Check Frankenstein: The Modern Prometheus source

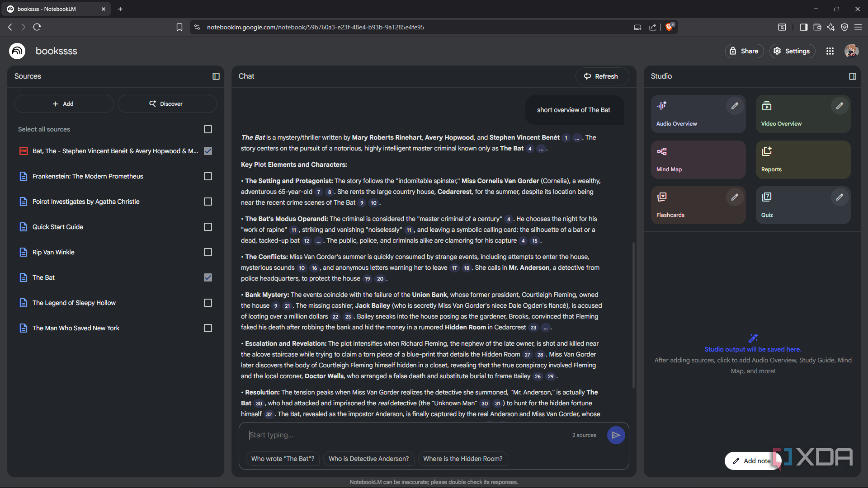(208, 176)
